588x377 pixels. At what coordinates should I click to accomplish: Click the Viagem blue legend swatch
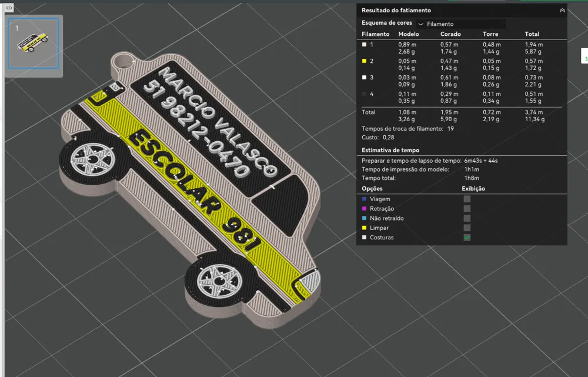click(364, 199)
